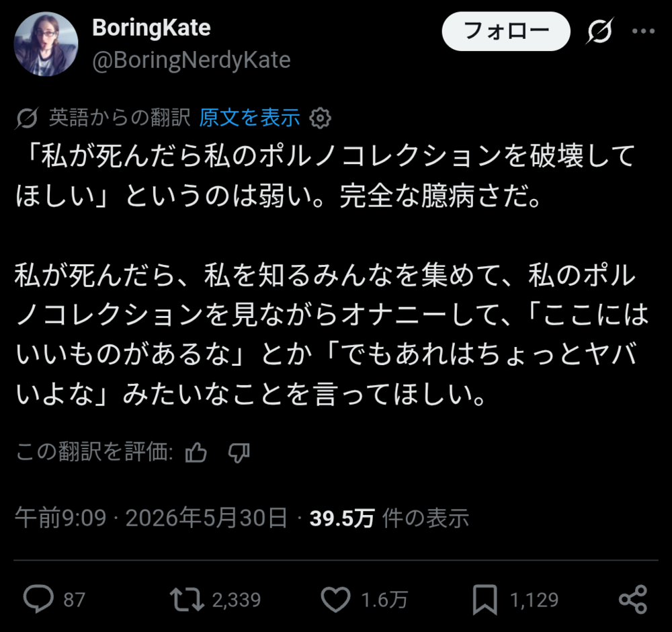The height and width of the screenshot is (632, 672).
Task: Click the 2,339 repost count
Action: tap(237, 600)
